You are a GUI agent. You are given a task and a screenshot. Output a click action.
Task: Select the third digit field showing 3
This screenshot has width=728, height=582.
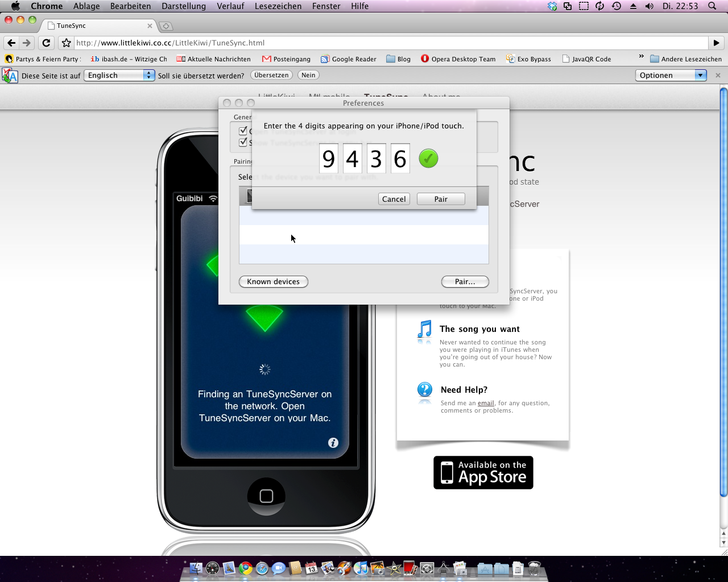[x=376, y=159]
